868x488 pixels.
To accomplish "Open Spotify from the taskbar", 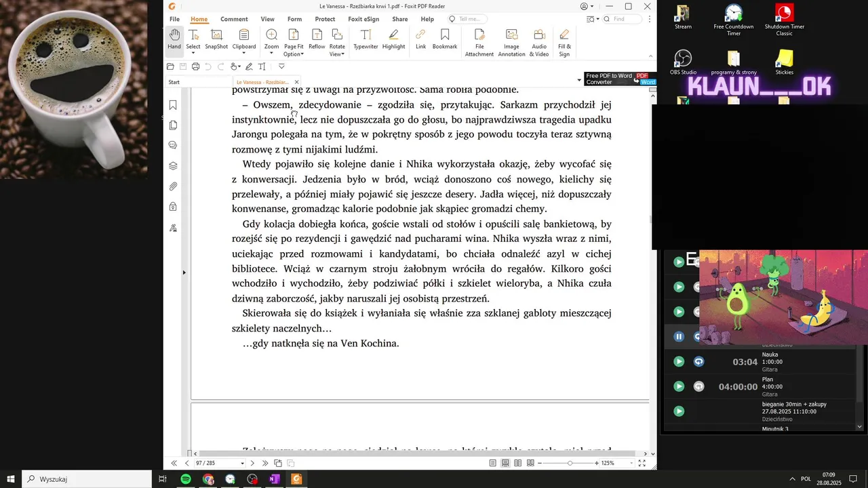I will click(x=186, y=479).
